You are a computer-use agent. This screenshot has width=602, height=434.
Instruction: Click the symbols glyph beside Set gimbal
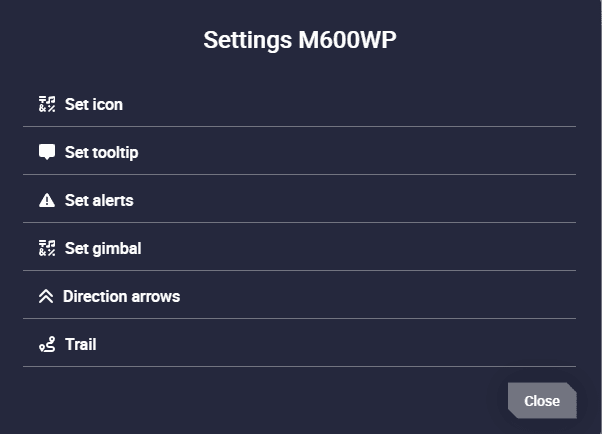point(47,248)
